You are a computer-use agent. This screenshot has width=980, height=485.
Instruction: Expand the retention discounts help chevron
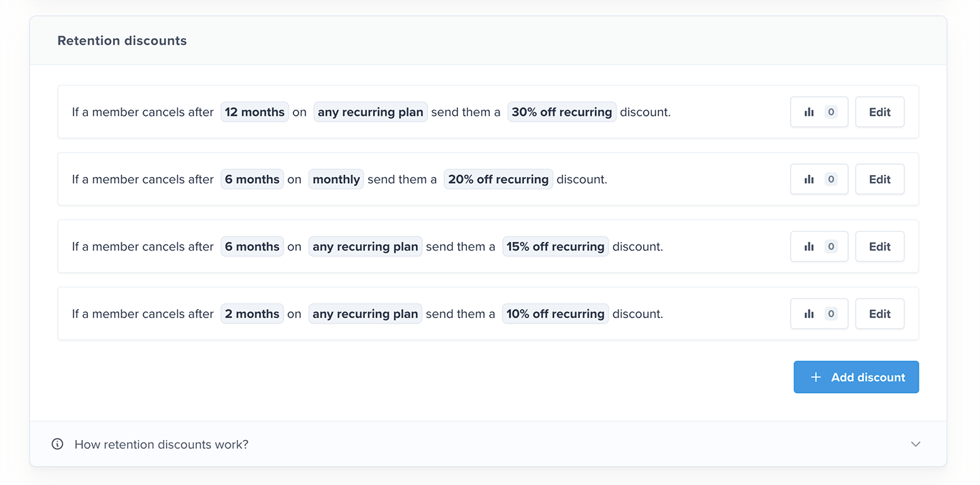(x=915, y=444)
